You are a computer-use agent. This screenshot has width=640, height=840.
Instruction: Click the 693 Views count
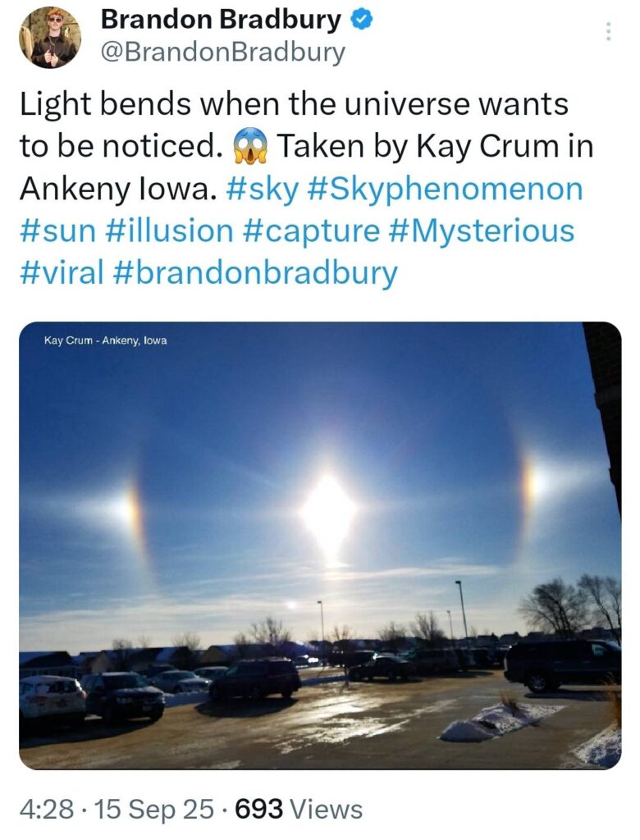click(x=299, y=810)
